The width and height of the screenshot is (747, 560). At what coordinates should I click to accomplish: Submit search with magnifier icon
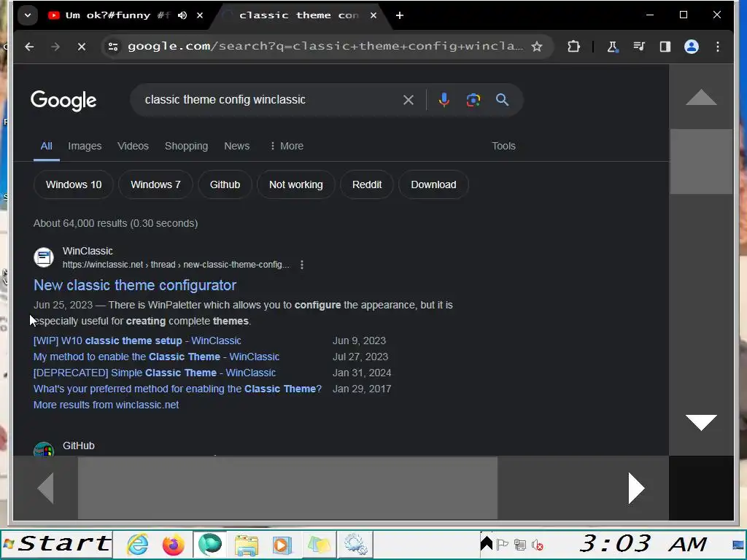[x=502, y=100]
